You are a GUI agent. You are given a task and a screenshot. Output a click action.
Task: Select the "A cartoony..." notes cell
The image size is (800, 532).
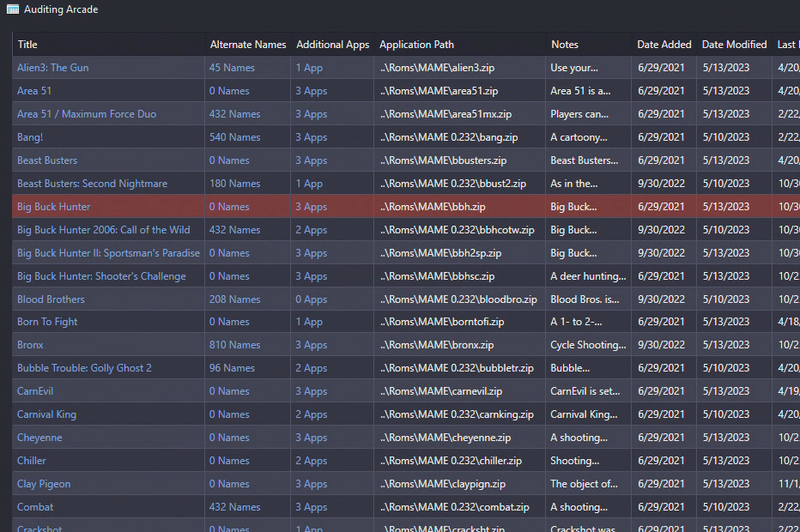pyautogui.click(x=579, y=137)
